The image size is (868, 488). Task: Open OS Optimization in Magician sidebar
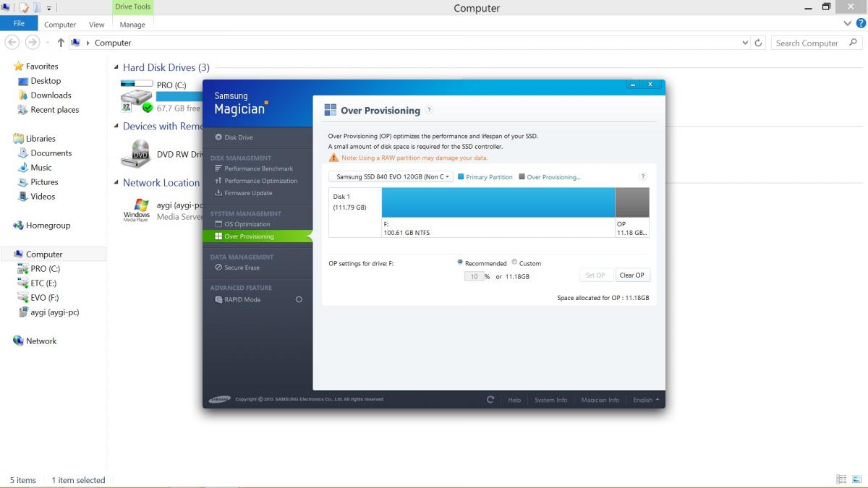242,224
